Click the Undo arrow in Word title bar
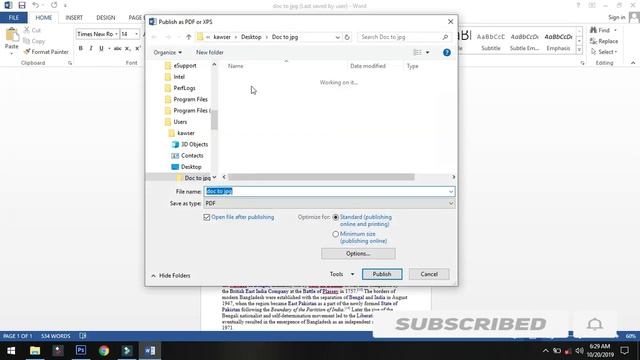The height and width of the screenshot is (360, 640). 36,5
